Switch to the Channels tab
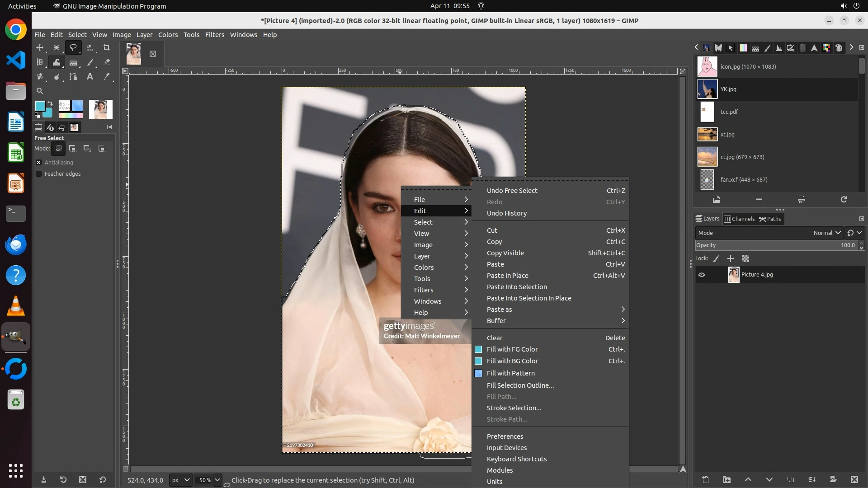 click(739, 219)
